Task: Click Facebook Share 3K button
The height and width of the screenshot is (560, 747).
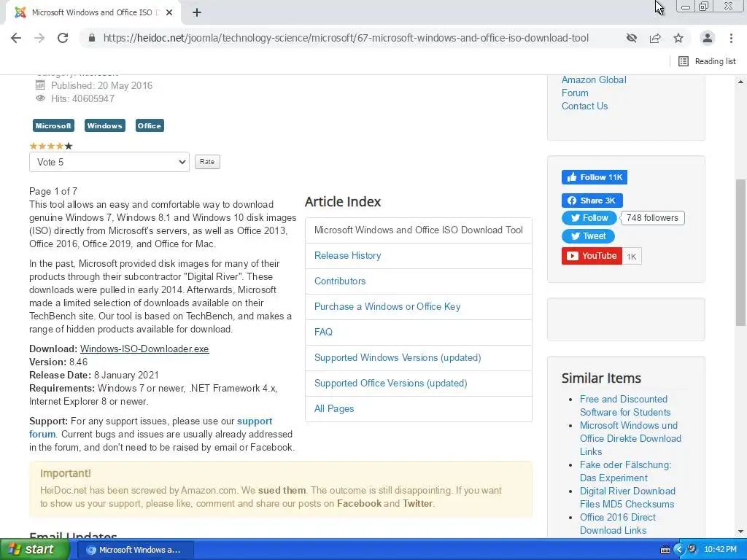Action: (592, 201)
